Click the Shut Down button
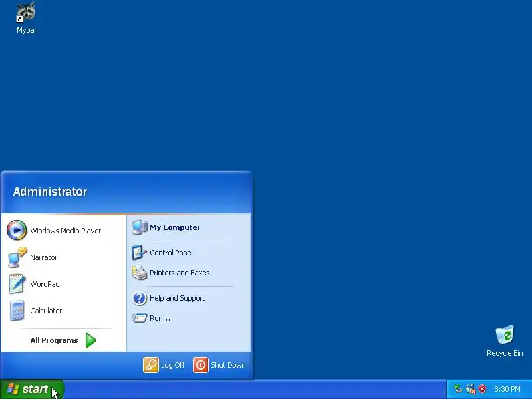 point(220,365)
